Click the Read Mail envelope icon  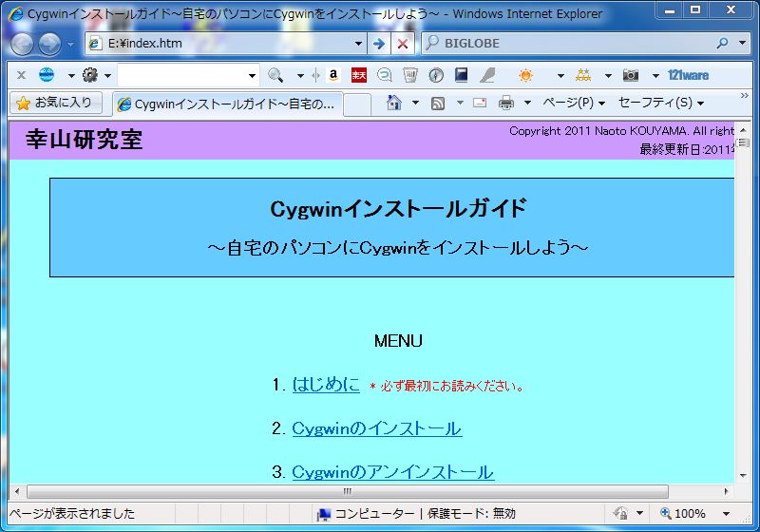pyautogui.click(x=480, y=103)
